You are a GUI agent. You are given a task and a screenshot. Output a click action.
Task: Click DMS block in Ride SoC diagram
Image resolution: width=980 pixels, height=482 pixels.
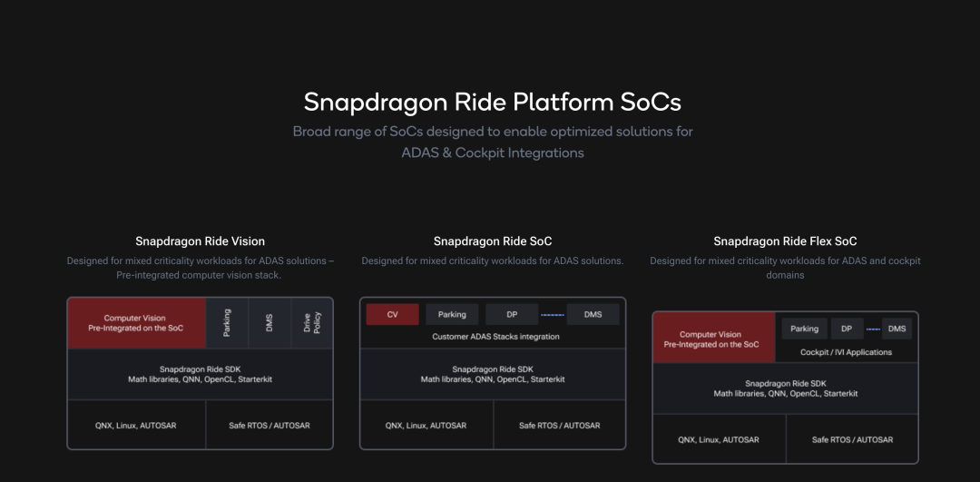pos(593,314)
